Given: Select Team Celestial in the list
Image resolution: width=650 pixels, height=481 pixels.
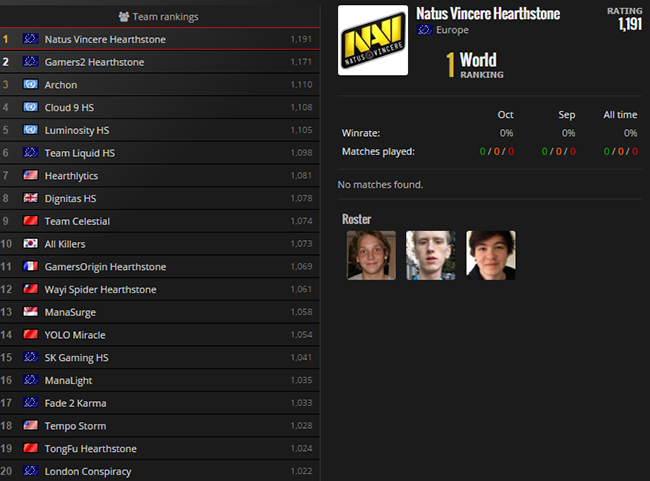Looking at the screenshot, I should (x=77, y=221).
